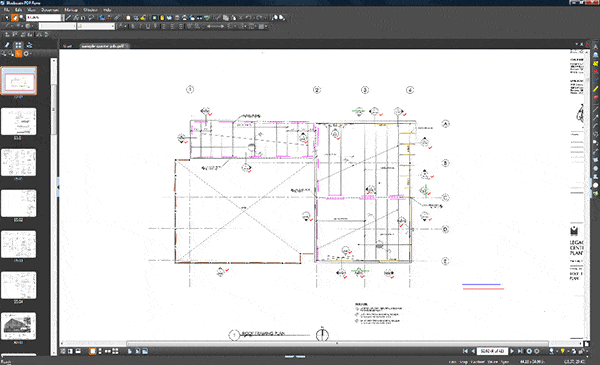Jump to the first page arrow

coord(465,351)
